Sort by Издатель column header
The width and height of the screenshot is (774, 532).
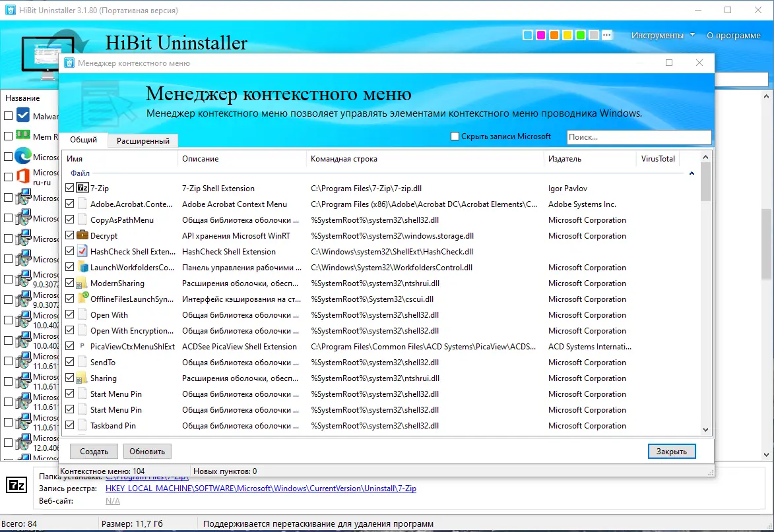(x=590, y=159)
